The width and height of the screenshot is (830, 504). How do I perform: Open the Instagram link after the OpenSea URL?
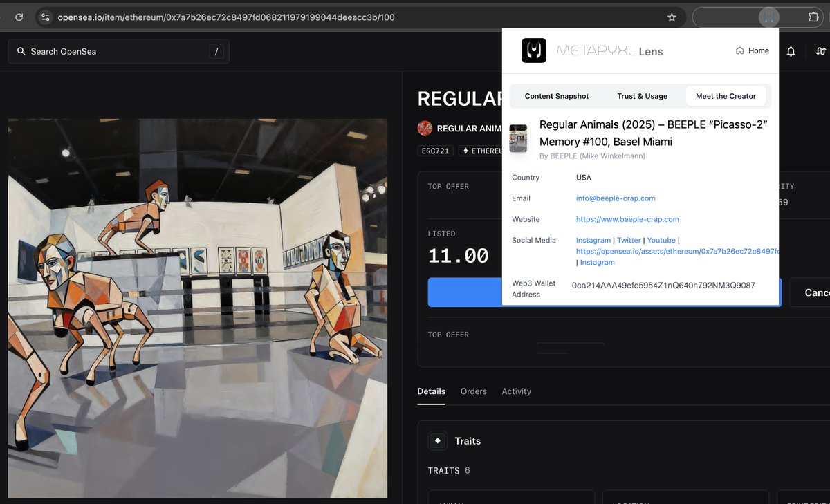point(598,262)
